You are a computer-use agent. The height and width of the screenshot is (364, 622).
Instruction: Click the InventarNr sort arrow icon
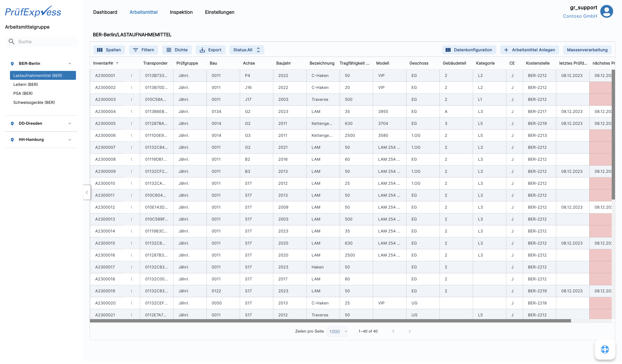(117, 63)
